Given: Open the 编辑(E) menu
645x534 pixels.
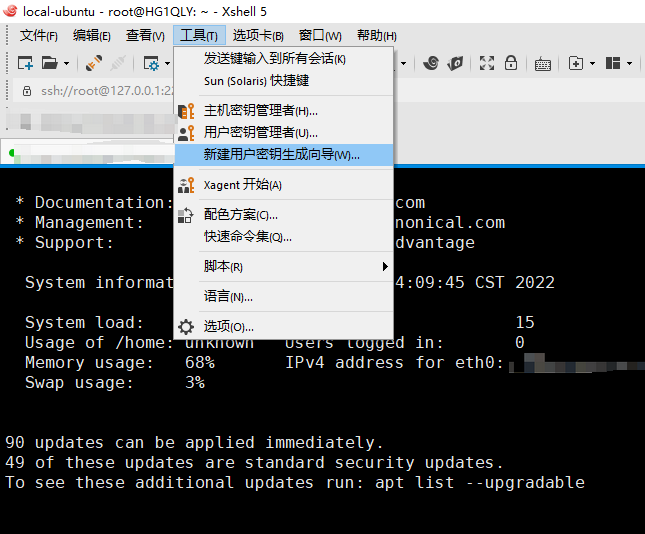Looking at the screenshot, I should [92, 35].
